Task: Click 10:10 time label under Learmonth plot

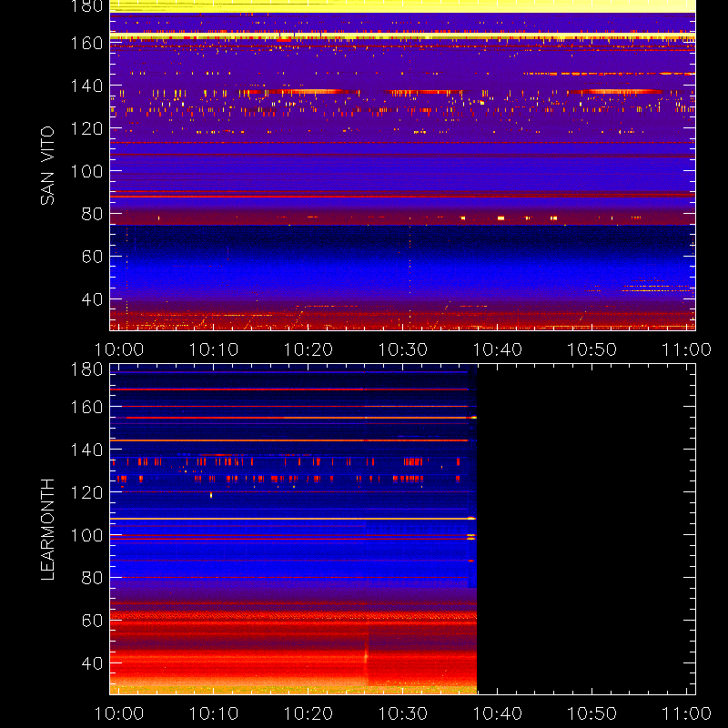Action: [214, 713]
